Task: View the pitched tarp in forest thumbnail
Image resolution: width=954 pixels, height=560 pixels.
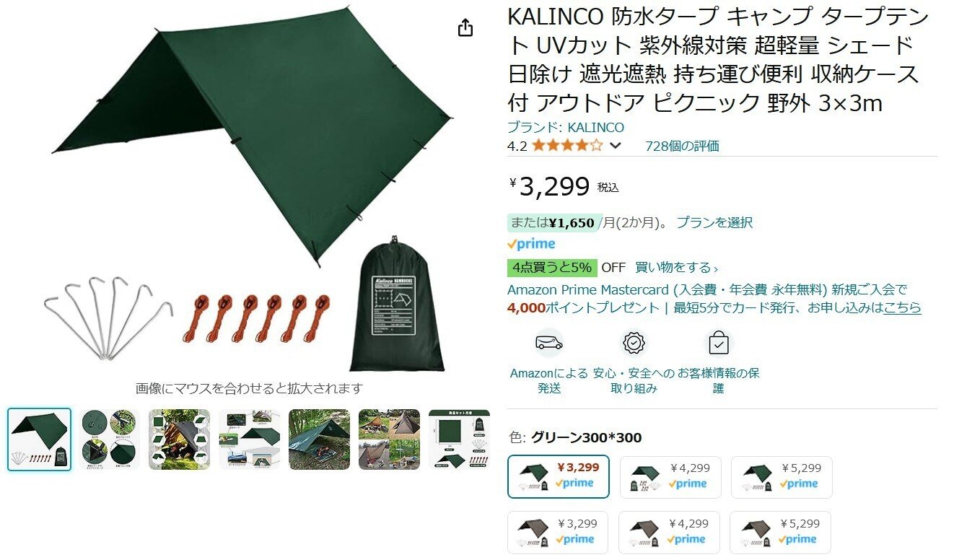Action: 319,439
